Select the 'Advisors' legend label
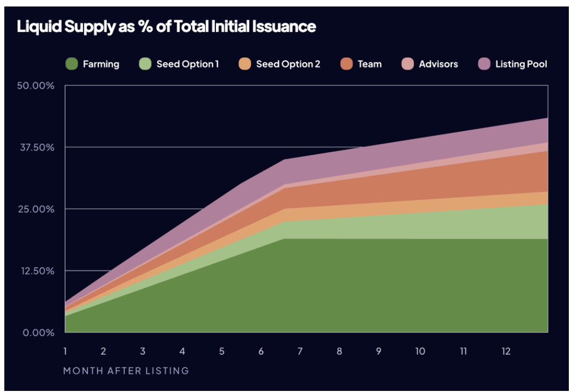The image size is (571, 392). [438, 64]
